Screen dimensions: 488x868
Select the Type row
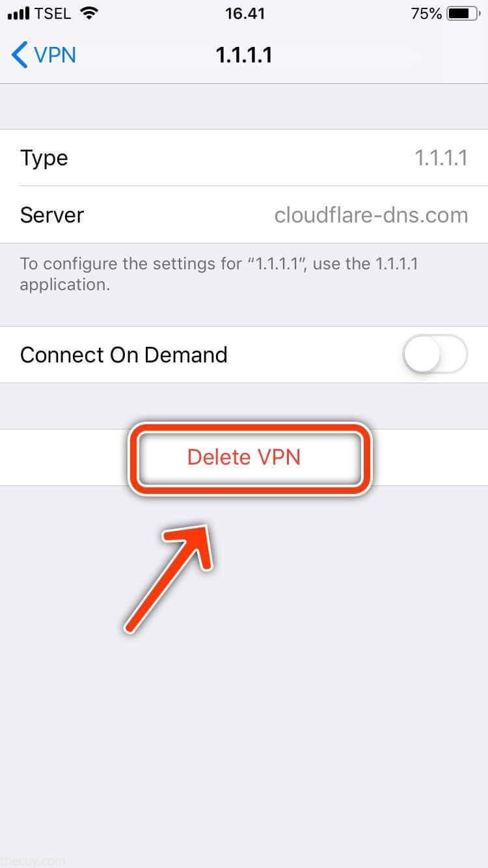point(244,157)
